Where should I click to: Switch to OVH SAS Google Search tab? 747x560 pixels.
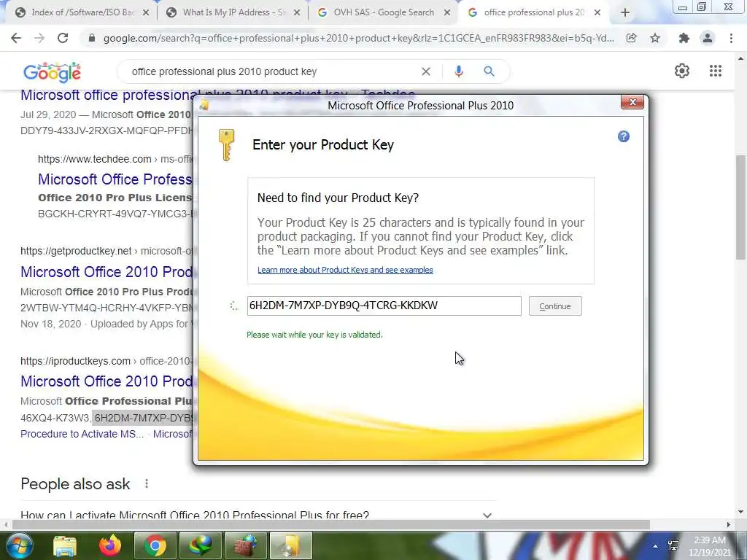point(384,13)
